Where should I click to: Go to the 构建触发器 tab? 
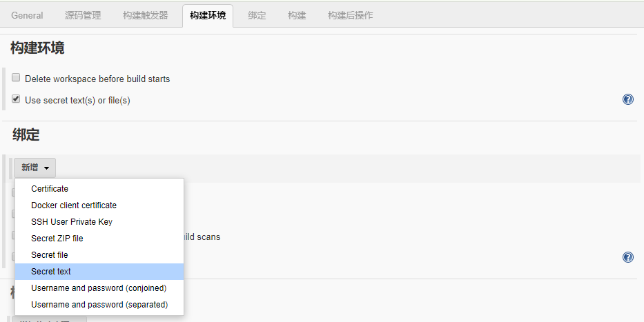pyautogui.click(x=145, y=15)
